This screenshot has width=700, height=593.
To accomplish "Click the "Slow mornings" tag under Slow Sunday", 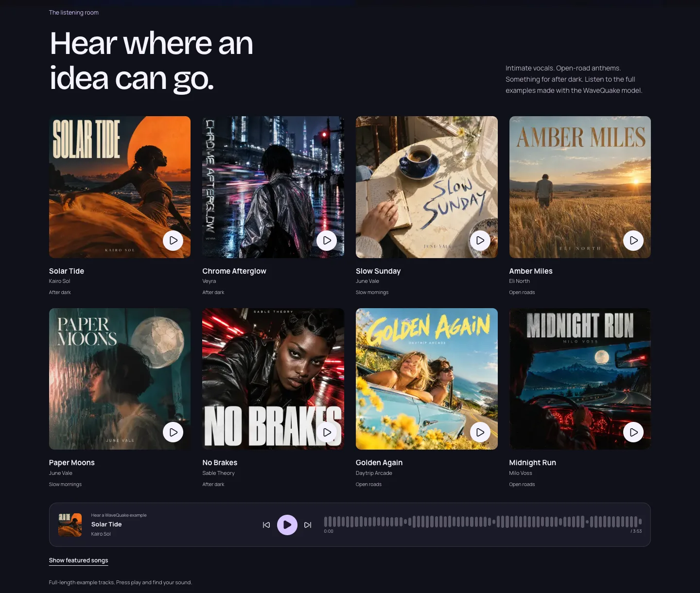I will (372, 293).
